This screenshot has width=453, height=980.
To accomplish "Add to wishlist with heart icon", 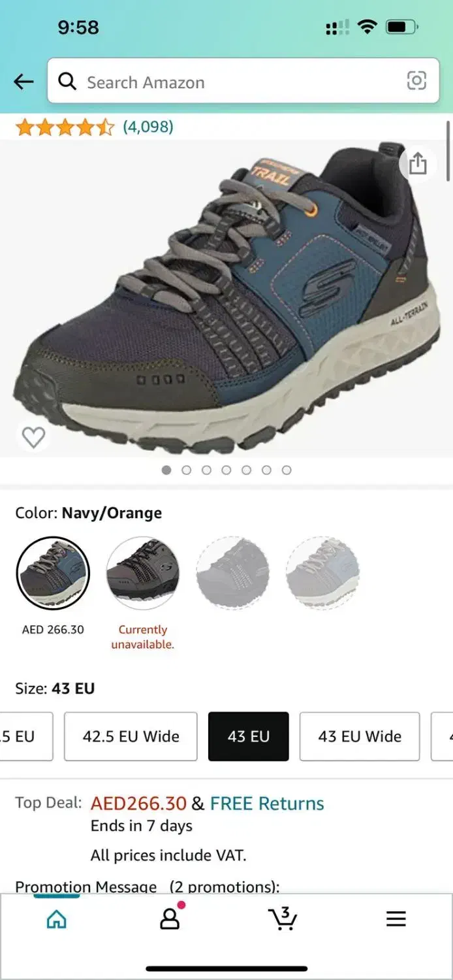I will pyautogui.click(x=33, y=436).
